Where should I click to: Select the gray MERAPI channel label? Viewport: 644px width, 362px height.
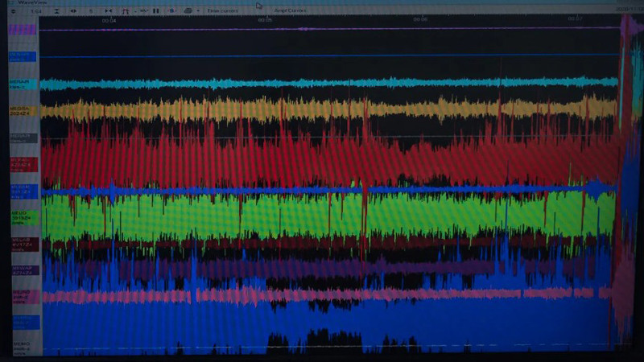[23, 138]
